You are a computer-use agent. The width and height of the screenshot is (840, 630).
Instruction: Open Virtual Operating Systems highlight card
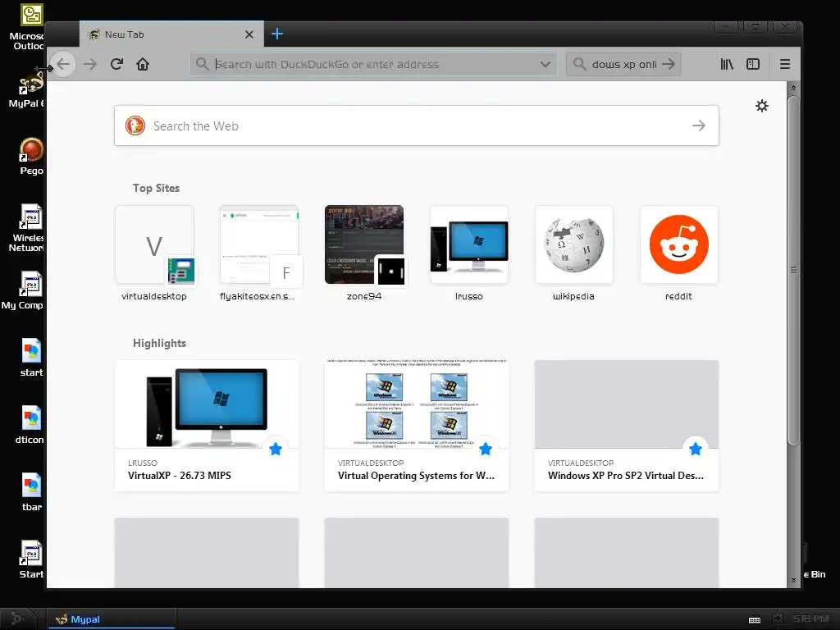416,426
